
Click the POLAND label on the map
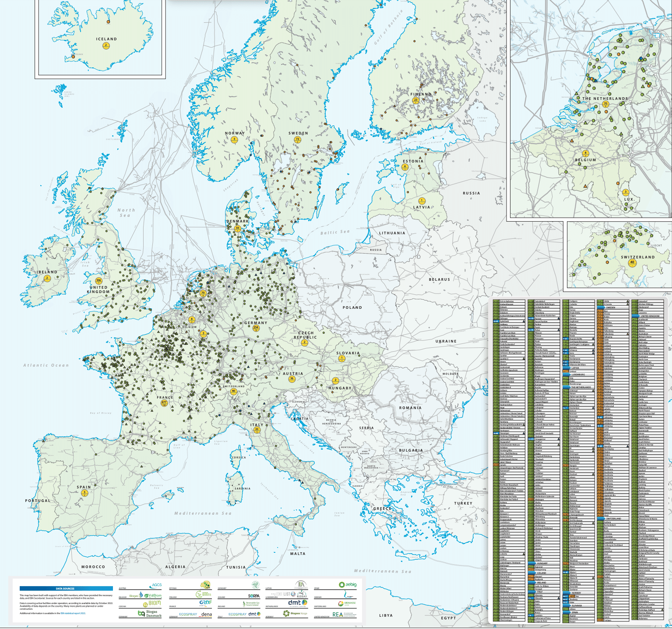tap(352, 307)
